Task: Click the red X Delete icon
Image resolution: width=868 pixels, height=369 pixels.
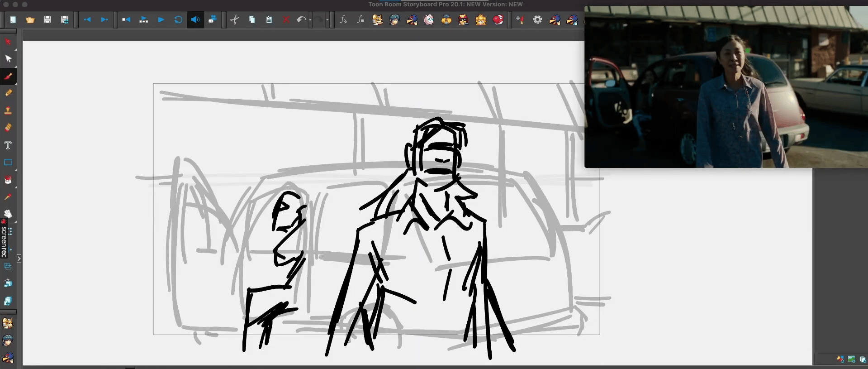Action: click(x=286, y=20)
